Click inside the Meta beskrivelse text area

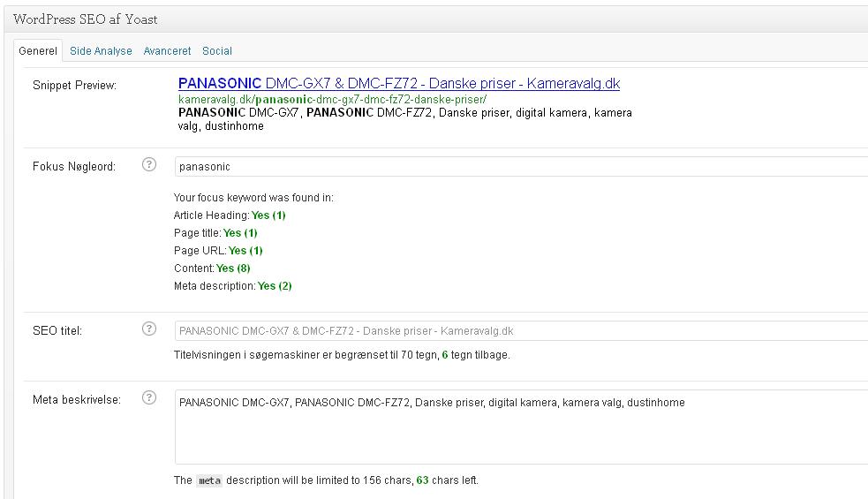tap(521, 428)
